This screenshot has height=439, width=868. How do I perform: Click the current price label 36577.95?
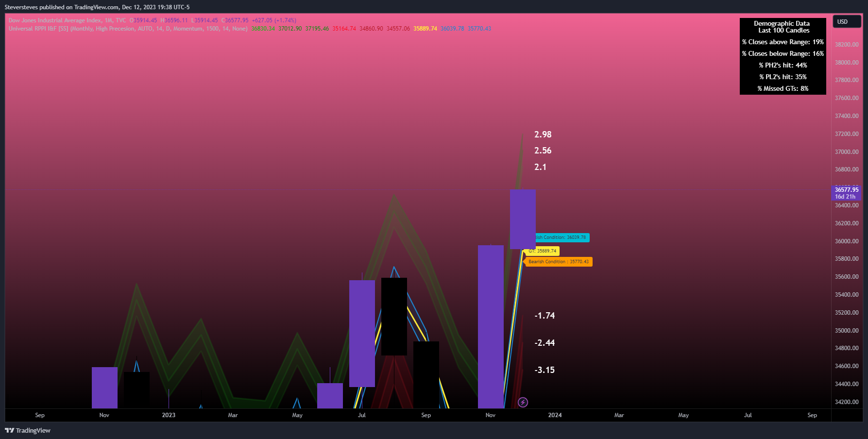pos(847,190)
